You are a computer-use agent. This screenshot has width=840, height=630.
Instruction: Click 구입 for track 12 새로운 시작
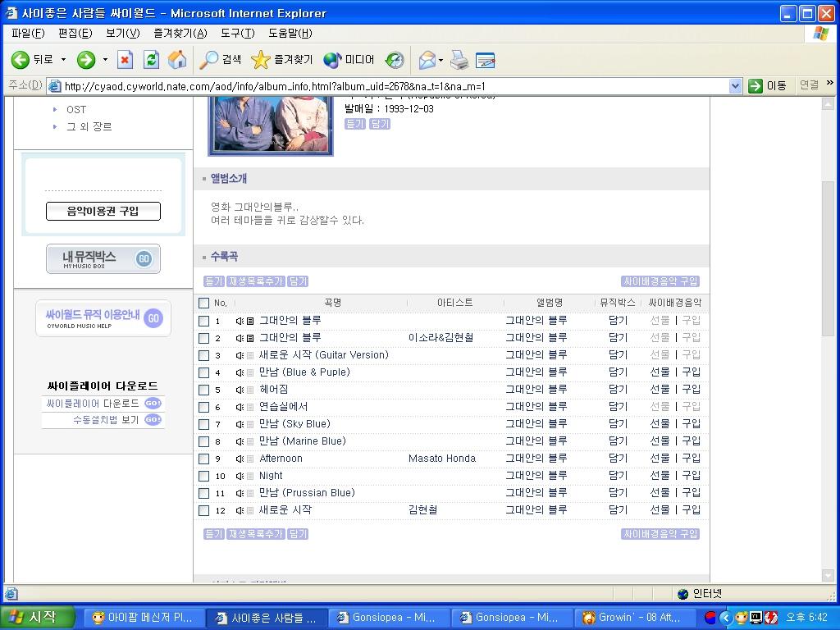pyautogui.click(x=691, y=510)
